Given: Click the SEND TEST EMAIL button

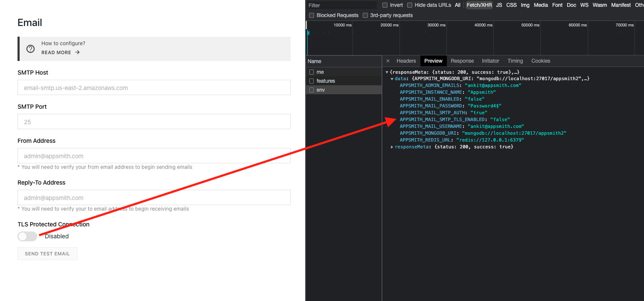Looking at the screenshot, I should [47, 254].
